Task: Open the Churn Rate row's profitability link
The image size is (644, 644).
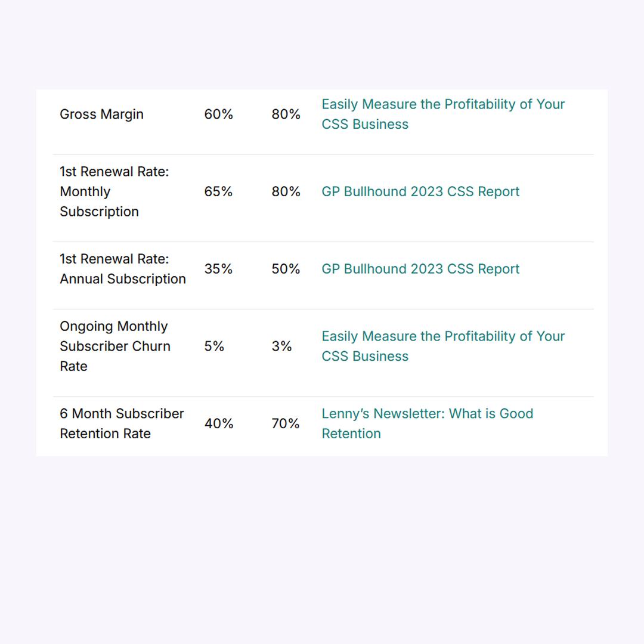Action: (442, 346)
